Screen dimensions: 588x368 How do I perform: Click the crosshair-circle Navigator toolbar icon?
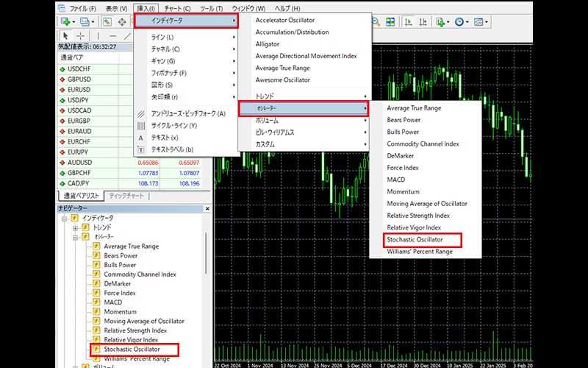click(x=122, y=22)
